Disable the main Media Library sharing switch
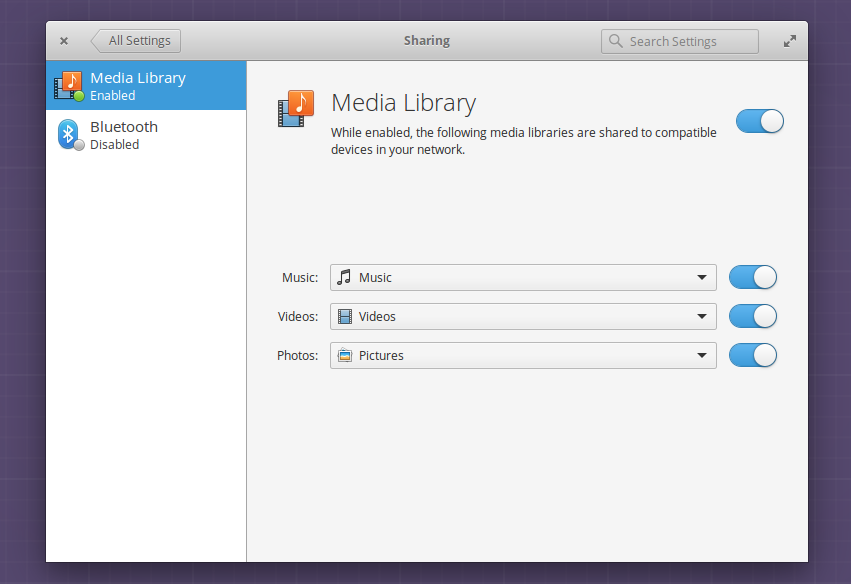This screenshot has width=851, height=584. click(760, 121)
